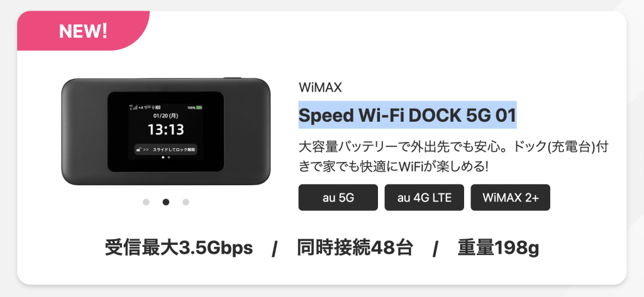Select the first carousel dot
This screenshot has width=644, height=297.
pos(146,202)
